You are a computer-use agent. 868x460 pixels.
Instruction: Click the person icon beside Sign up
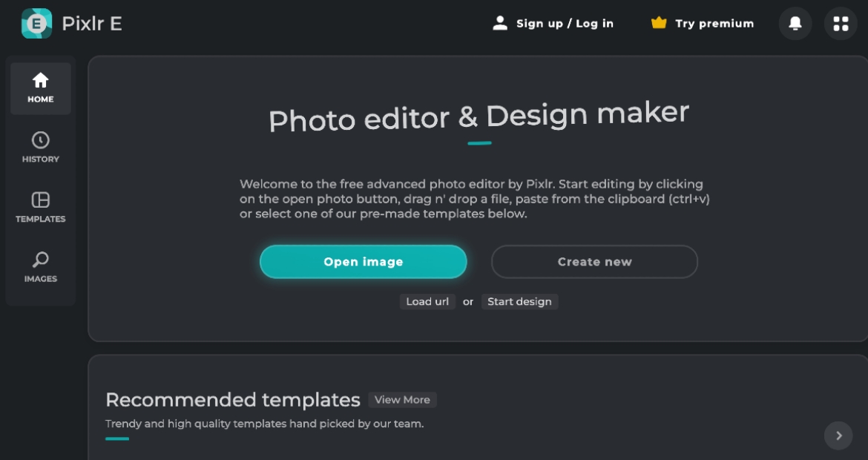(x=499, y=23)
